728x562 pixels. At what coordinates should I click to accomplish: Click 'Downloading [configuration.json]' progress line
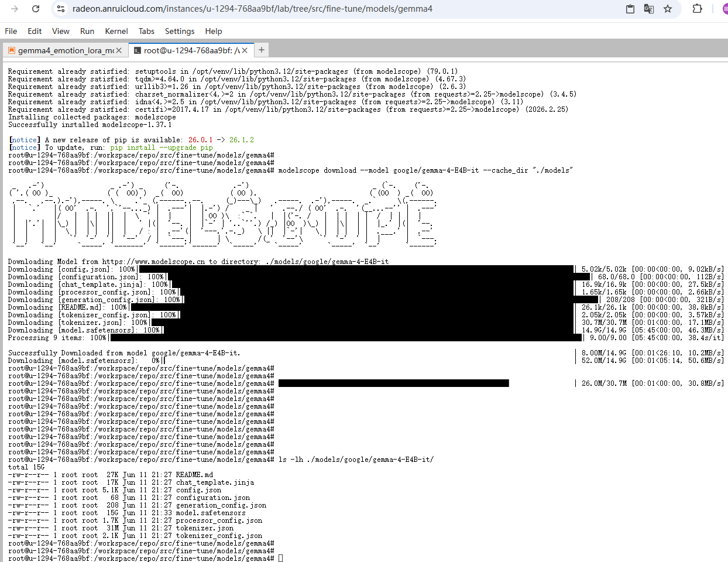pos(366,277)
